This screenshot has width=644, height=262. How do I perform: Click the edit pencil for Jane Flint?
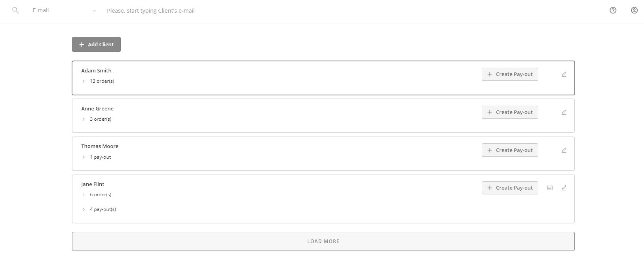[564, 188]
